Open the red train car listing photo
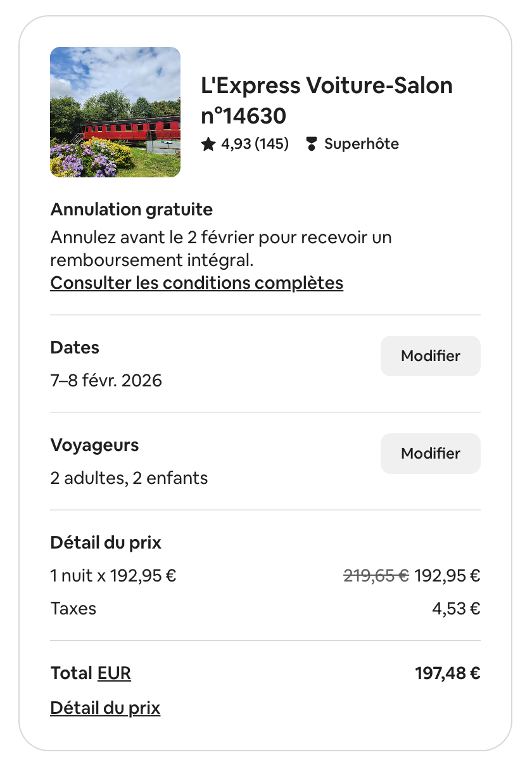Screen dimensions: 532x769 click(115, 112)
